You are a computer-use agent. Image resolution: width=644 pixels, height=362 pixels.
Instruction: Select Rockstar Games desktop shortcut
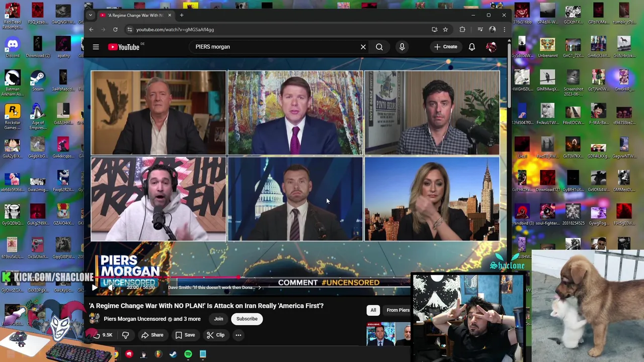tap(13, 117)
